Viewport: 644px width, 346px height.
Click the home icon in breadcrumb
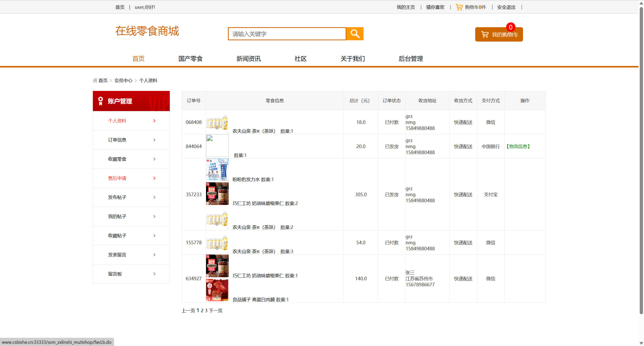tap(95, 80)
